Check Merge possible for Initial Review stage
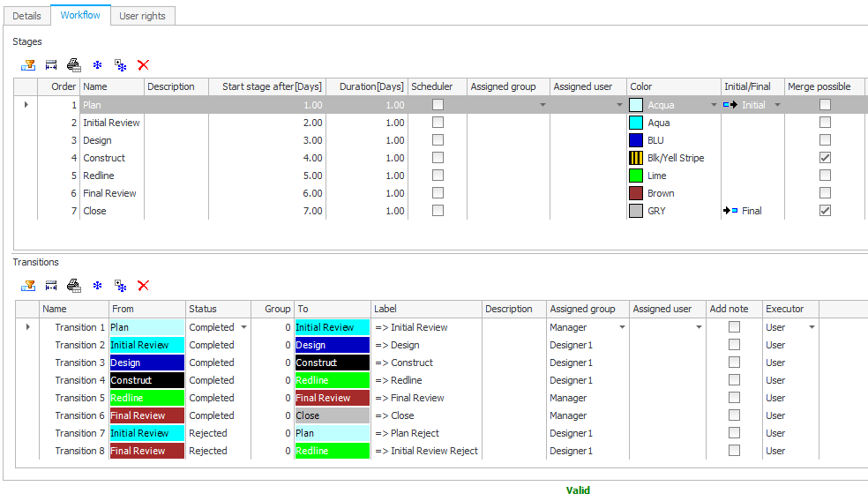Image resolution: width=868 pixels, height=501 pixels. 825,123
